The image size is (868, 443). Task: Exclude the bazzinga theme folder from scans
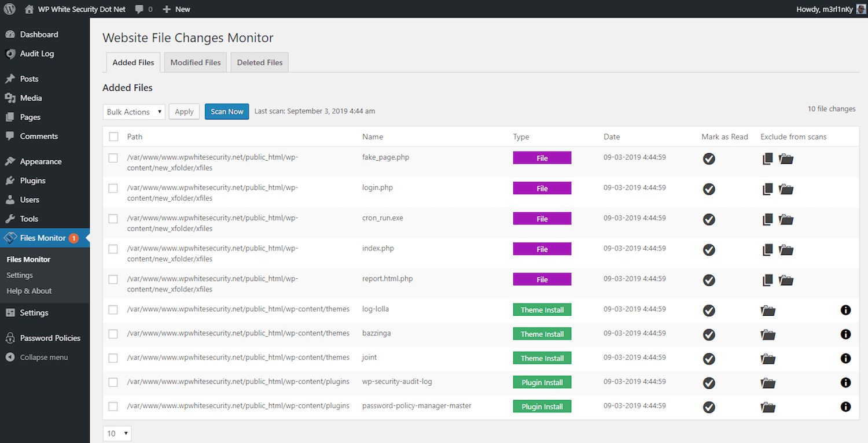coord(767,334)
